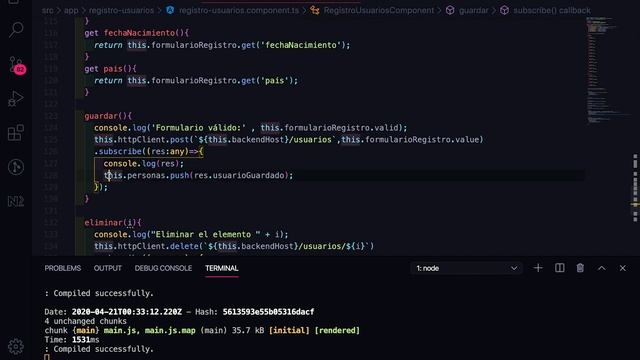Viewport: 640px width, 360px height.
Task: Switch to the OUTPUT tab
Action: point(108,268)
